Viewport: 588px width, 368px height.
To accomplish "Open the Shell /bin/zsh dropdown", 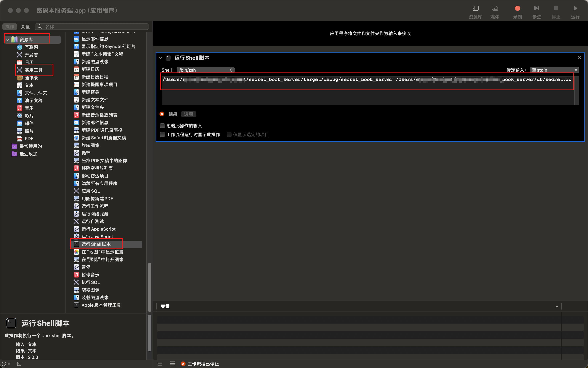I will [x=206, y=70].
